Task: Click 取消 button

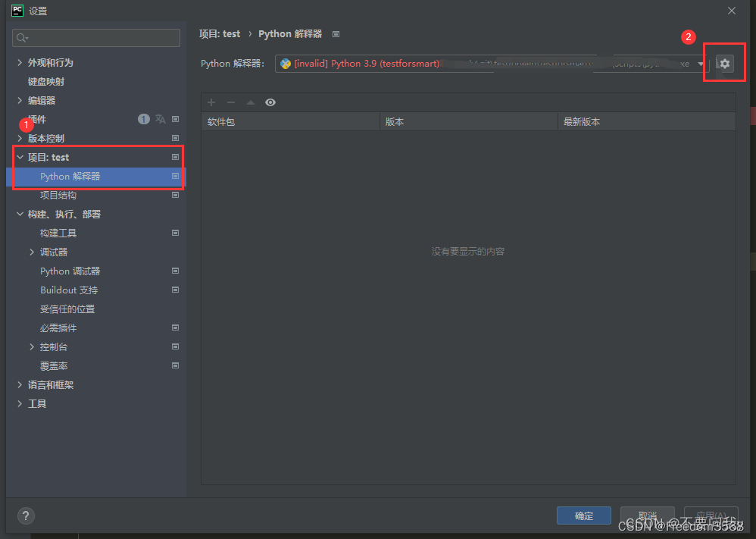Action: (647, 515)
